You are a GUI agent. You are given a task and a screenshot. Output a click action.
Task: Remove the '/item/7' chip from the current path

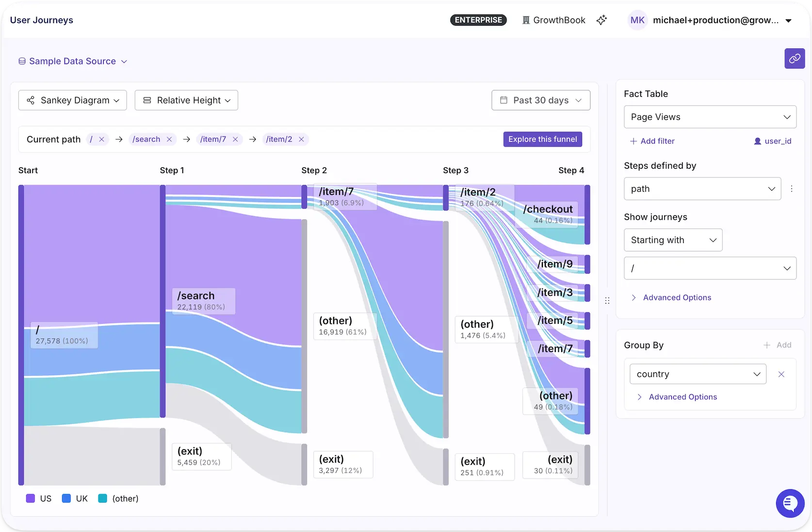click(x=235, y=139)
